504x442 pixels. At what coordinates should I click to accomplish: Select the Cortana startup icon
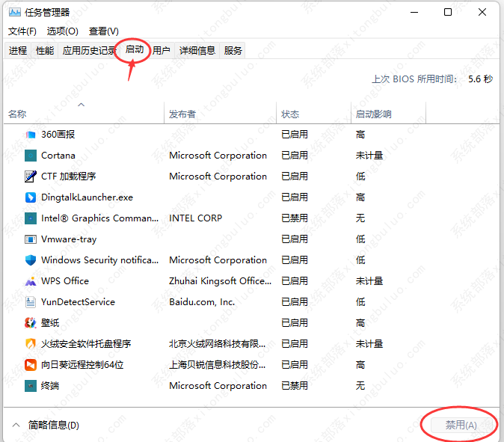(31, 156)
